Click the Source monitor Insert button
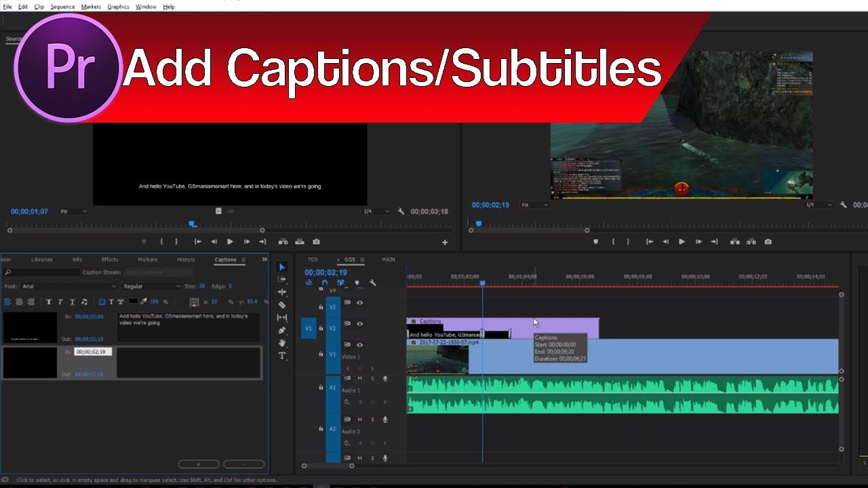Image resolution: width=868 pixels, height=488 pixels. click(x=283, y=241)
